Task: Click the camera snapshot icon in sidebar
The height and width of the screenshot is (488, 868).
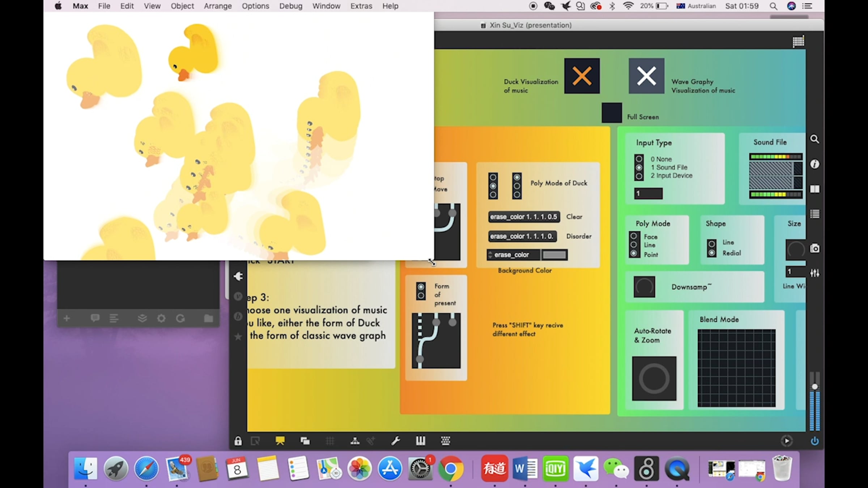Action: click(814, 248)
